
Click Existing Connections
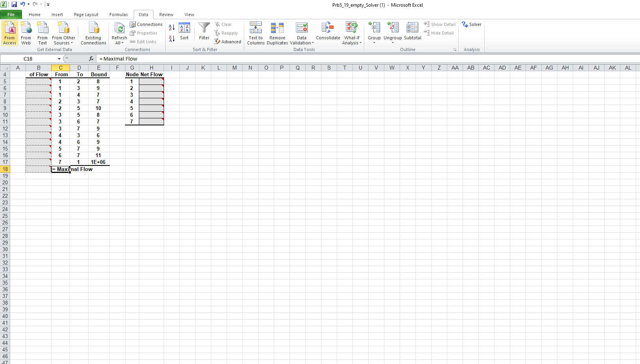pyautogui.click(x=93, y=33)
